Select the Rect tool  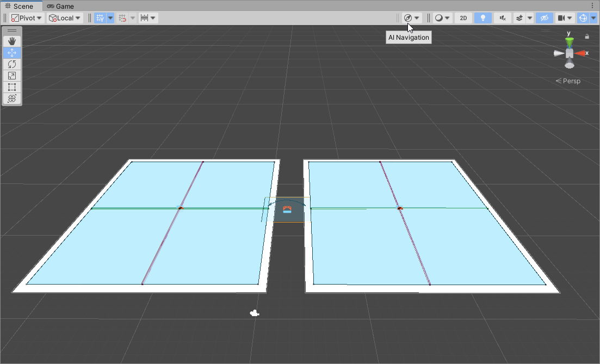point(12,87)
